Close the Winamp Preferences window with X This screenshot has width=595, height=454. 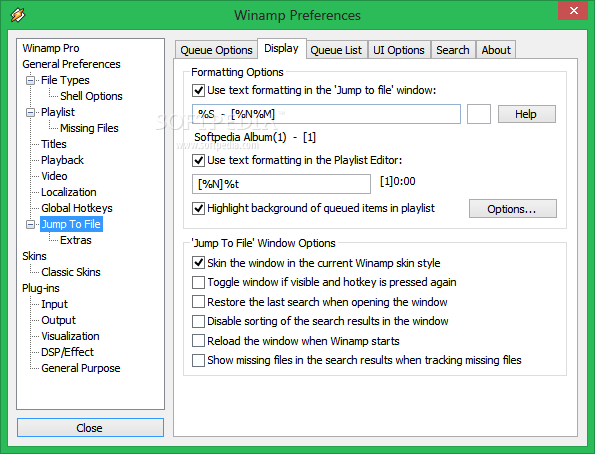pos(574,11)
